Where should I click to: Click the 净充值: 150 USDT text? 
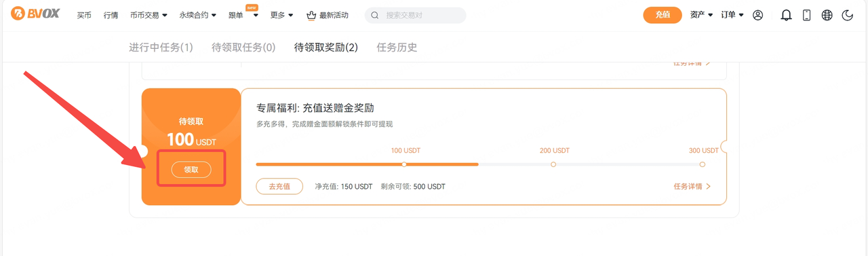(x=344, y=186)
